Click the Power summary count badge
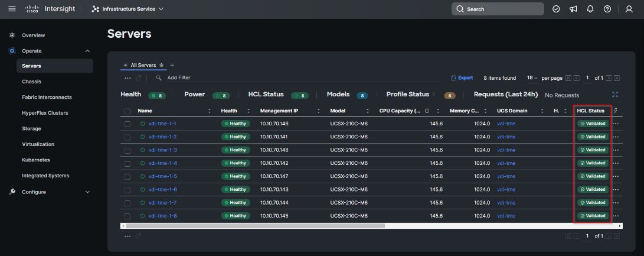This screenshot has height=256, width=644. (221, 95)
